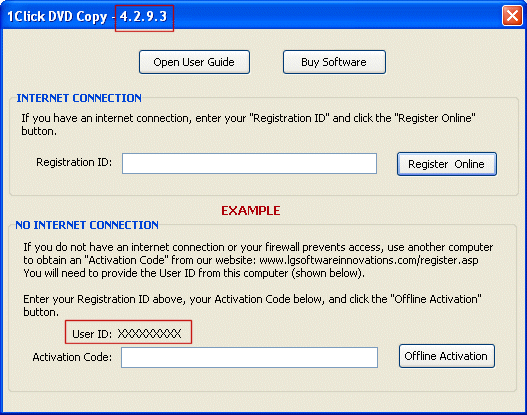This screenshot has height=415, width=527.
Task: Click the lgsoftwareinnovations.com/register.asp address text
Action: (x=369, y=260)
